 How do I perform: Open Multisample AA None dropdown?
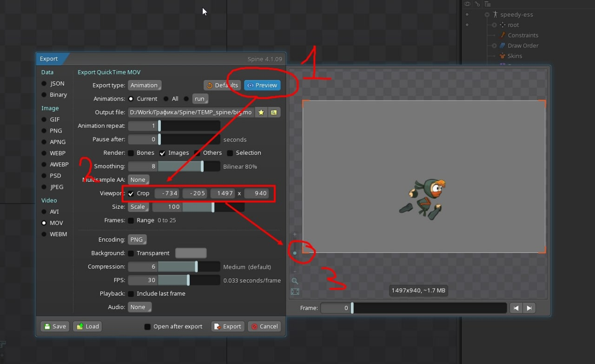coord(139,180)
